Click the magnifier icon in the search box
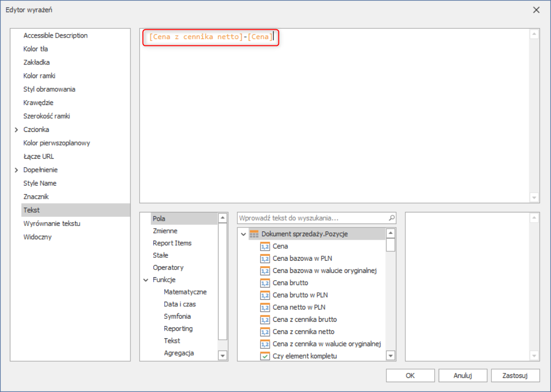 391,218
